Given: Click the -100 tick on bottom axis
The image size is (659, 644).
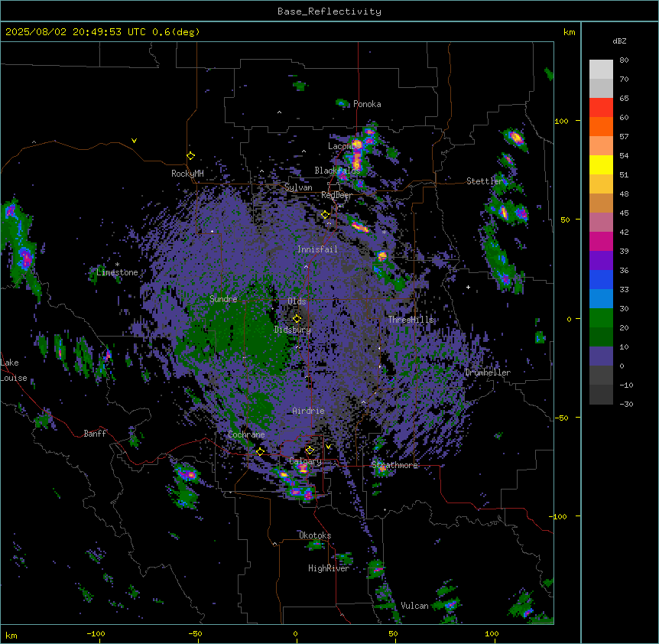Looking at the screenshot, I should click(x=96, y=633).
